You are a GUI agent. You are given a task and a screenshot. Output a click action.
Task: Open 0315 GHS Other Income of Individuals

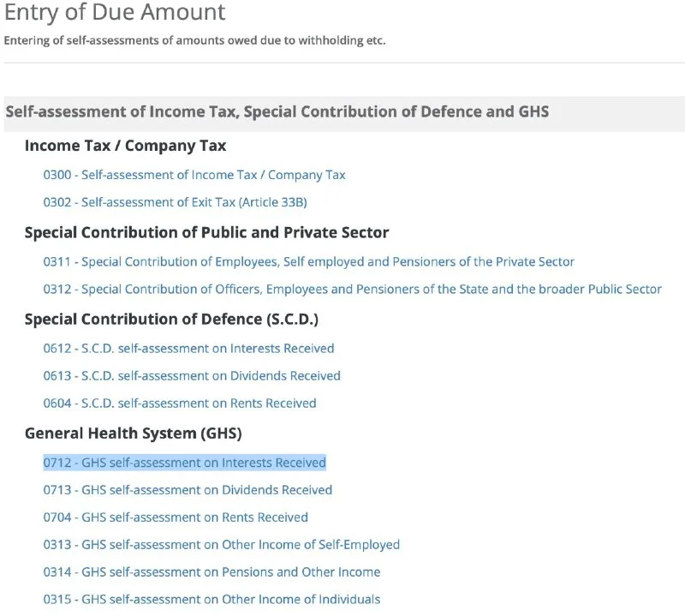pos(211,600)
